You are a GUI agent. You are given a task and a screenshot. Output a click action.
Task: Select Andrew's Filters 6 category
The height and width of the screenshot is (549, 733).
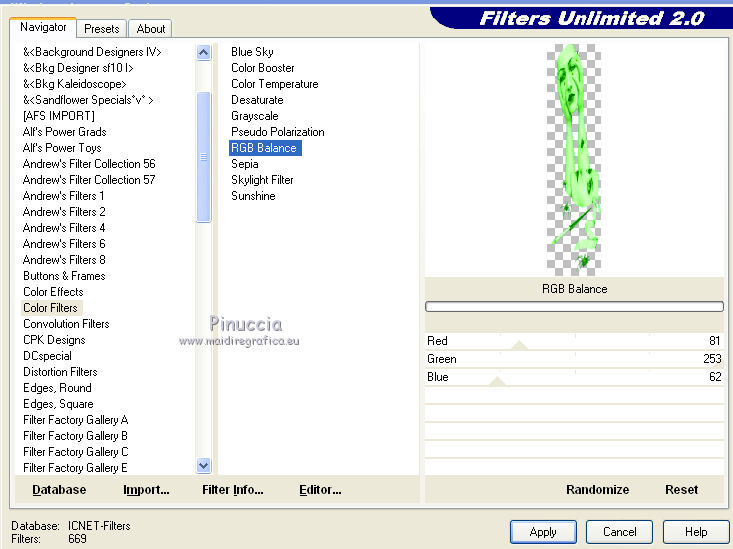coord(64,244)
